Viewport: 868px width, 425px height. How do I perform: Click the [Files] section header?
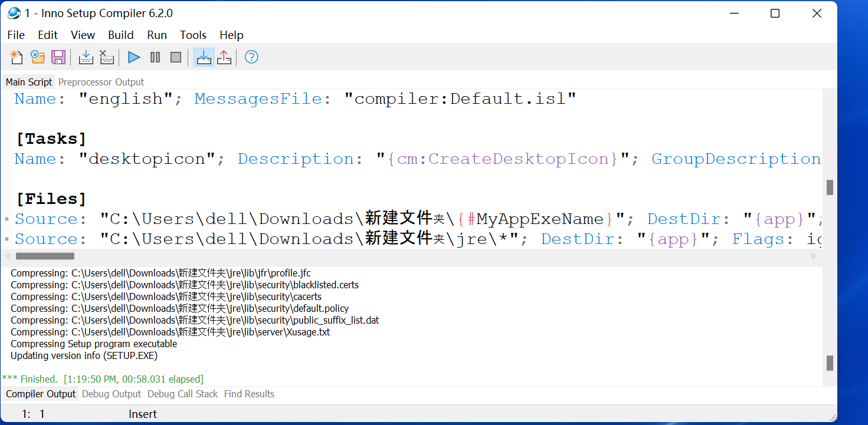51,199
